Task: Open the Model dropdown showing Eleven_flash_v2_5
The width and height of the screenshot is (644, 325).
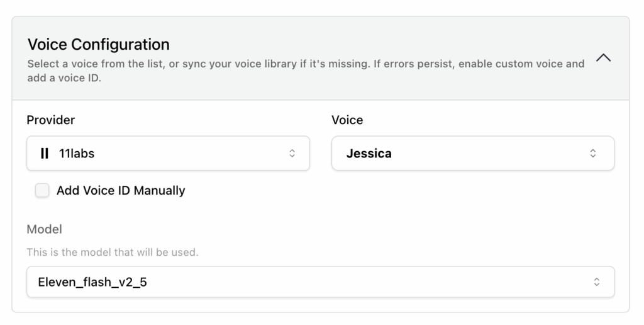Action: click(320, 282)
